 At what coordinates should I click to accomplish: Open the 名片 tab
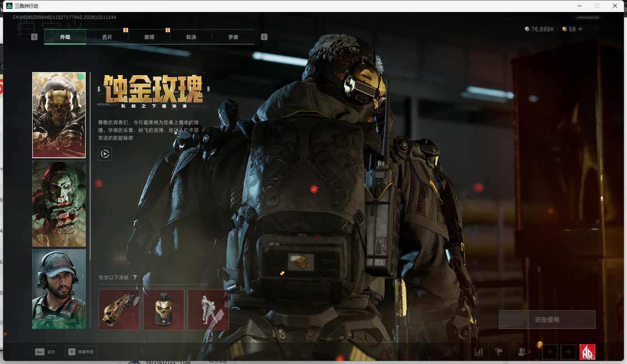[107, 37]
